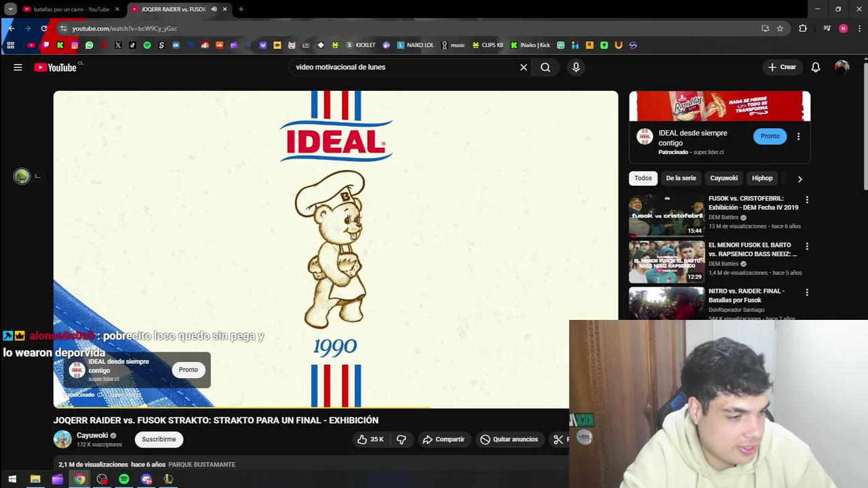Screen dimensions: 868x488
Task: Open File Explorer from the taskbar
Action: 35,479
